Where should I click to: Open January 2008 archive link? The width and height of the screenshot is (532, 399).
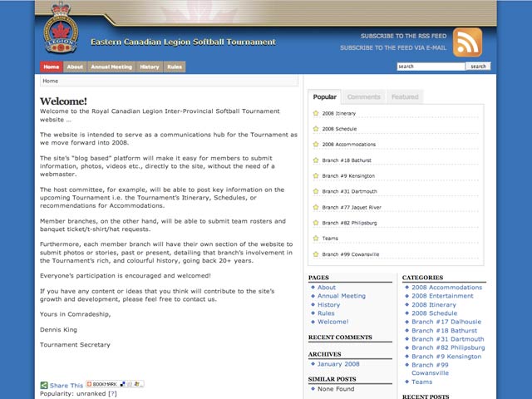tap(338, 364)
